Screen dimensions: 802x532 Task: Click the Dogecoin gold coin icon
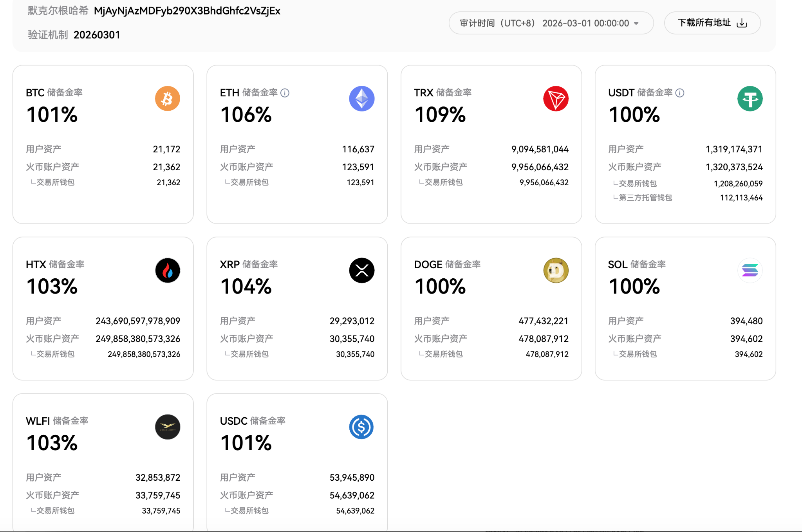click(x=556, y=271)
